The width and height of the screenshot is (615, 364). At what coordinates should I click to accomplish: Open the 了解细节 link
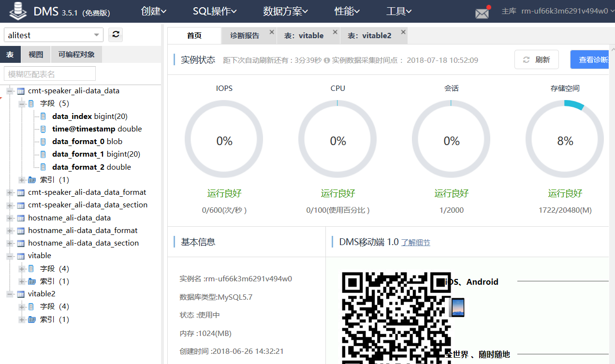[x=416, y=243]
